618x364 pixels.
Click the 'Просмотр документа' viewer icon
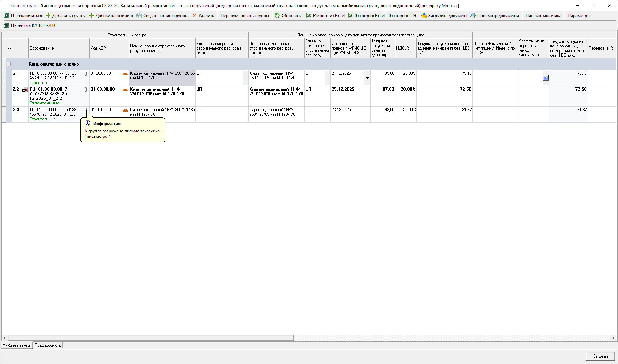[x=473, y=16]
